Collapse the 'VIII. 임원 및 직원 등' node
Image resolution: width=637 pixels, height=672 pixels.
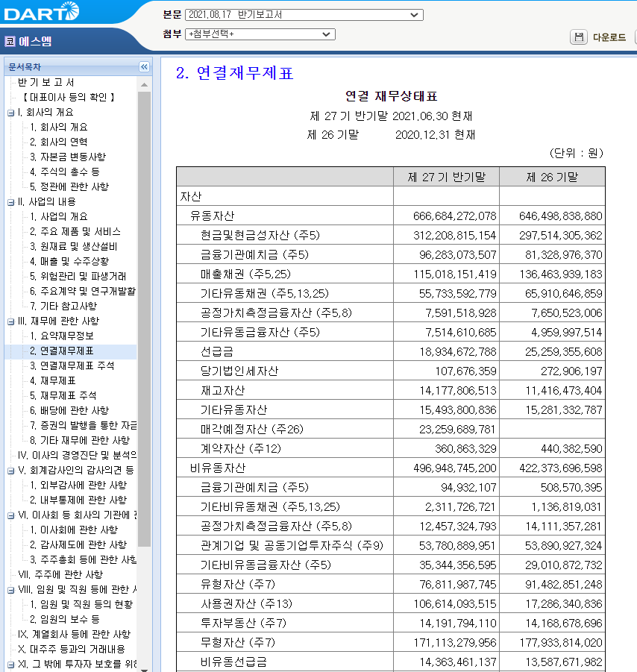tap(10, 591)
